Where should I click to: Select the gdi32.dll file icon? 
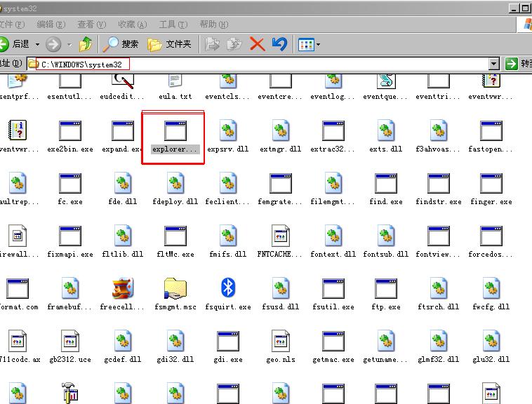(x=175, y=341)
